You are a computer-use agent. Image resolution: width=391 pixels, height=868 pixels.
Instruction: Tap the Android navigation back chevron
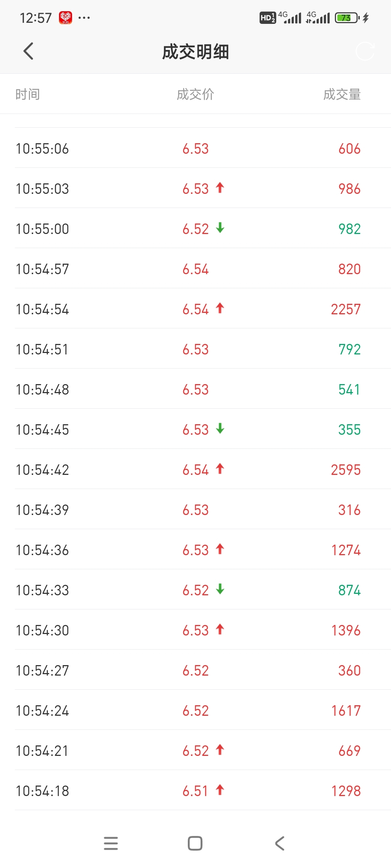280,843
